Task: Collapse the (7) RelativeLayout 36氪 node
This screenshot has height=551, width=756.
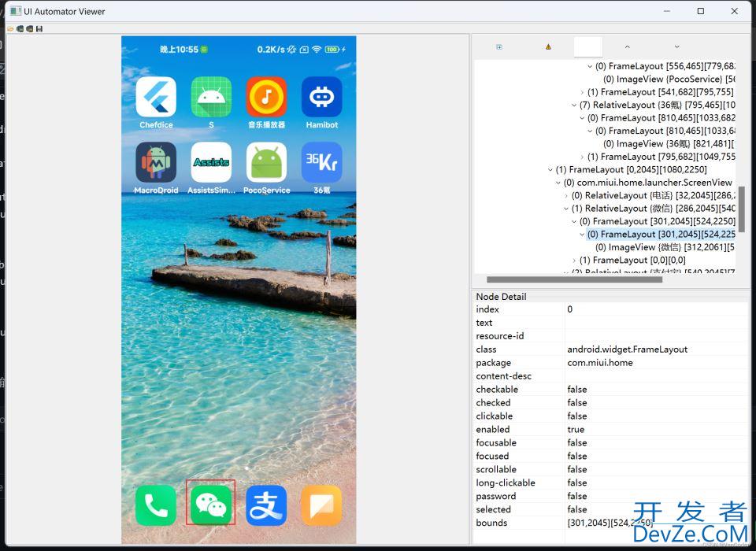Action: pyautogui.click(x=574, y=105)
